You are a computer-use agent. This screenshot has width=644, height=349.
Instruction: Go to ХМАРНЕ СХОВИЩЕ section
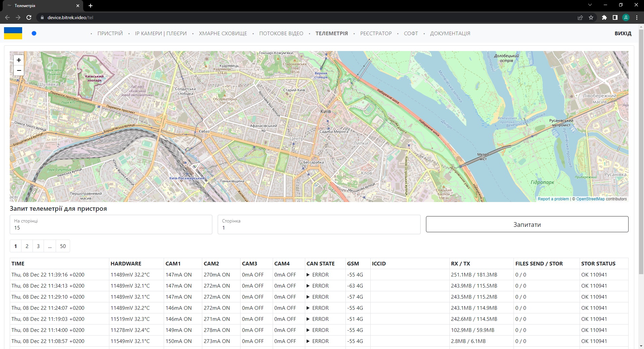(x=223, y=34)
